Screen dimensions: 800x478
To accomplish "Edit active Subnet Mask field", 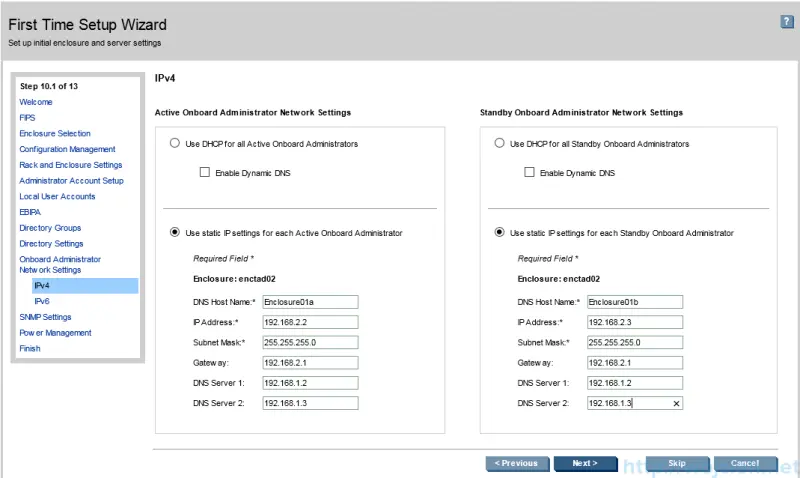I will 310,342.
